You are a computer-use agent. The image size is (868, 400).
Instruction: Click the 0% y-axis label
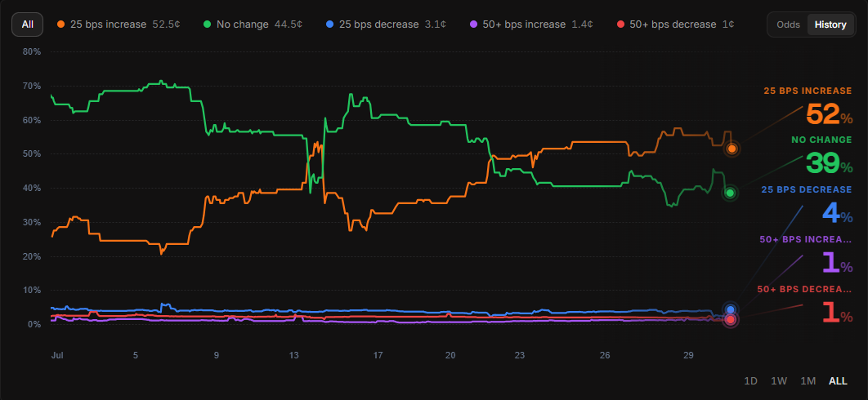tap(34, 324)
